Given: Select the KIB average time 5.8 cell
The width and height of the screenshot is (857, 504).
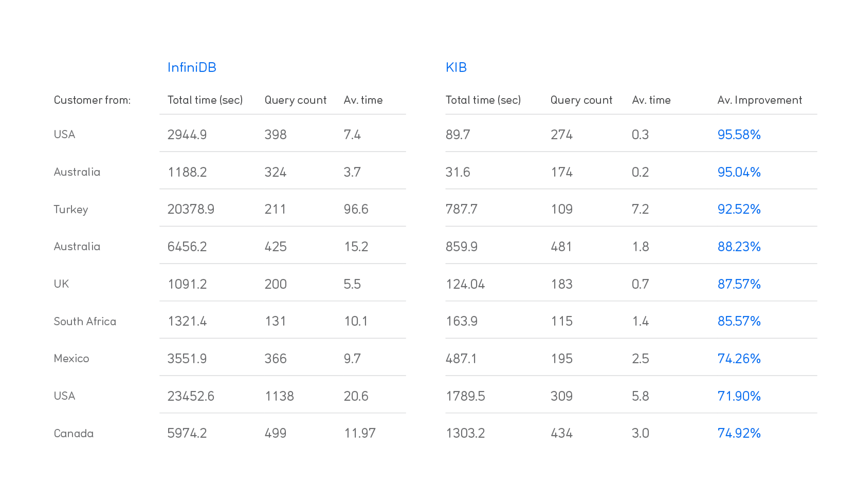Looking at the screenshot, I should coord(640,396).
